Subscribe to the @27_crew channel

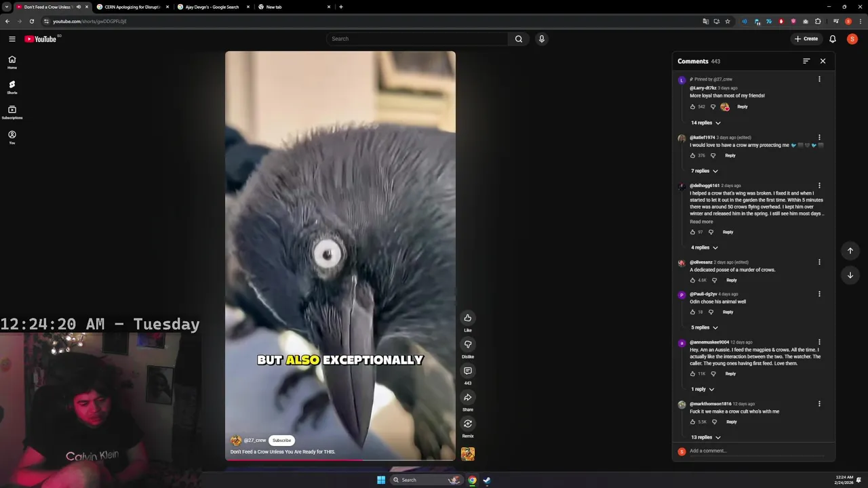coord(282,441)
